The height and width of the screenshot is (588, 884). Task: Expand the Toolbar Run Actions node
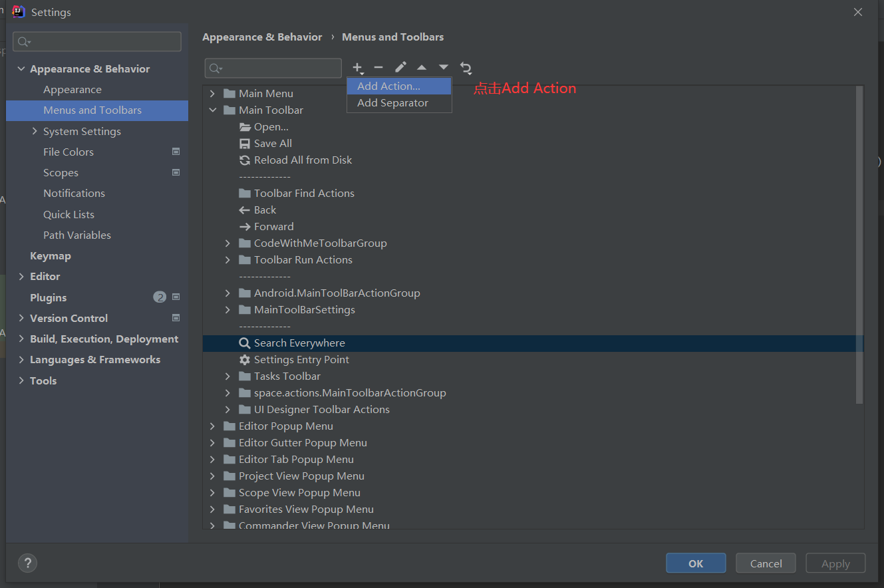click(228, 260)
